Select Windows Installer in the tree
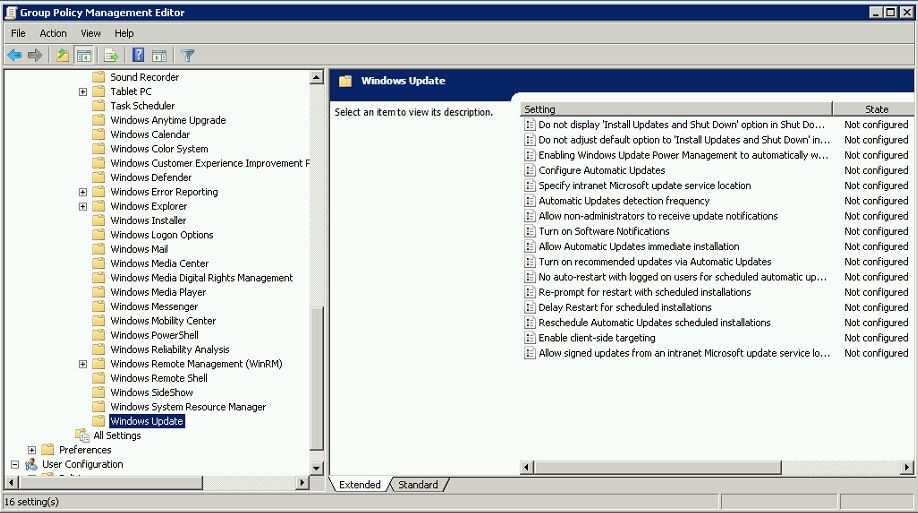 [148, 220]
